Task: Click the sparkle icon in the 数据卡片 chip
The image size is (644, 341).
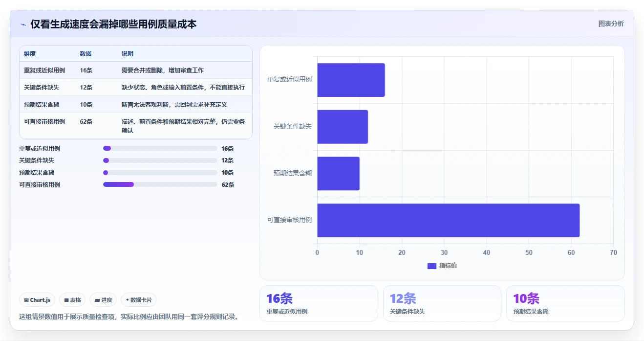Action: click(128, 300)
